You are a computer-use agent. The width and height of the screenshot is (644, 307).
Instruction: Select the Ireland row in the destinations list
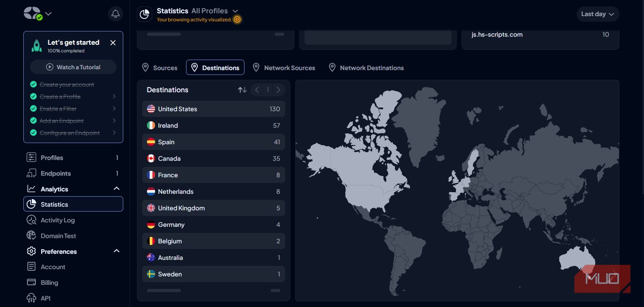(213, 125)
